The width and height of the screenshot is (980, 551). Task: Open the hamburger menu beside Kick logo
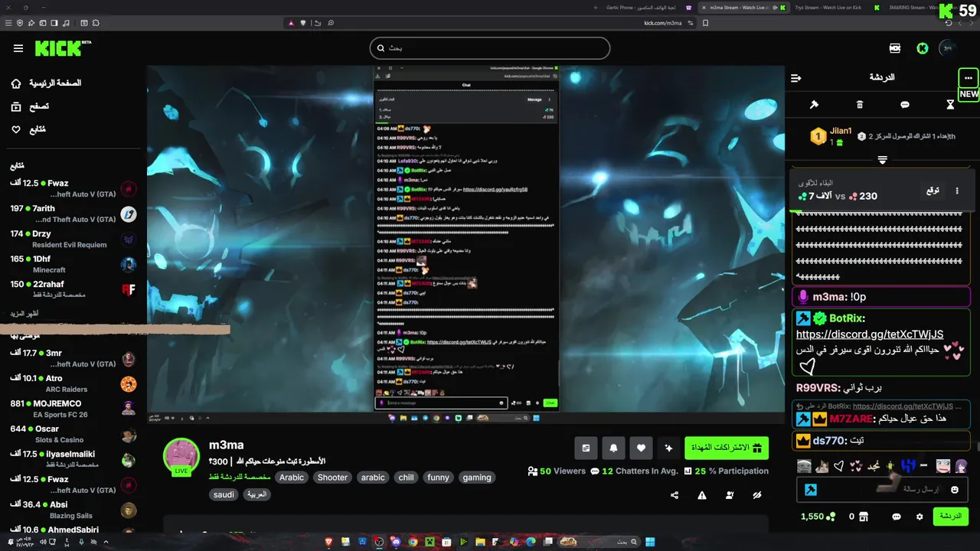(18, 48)
